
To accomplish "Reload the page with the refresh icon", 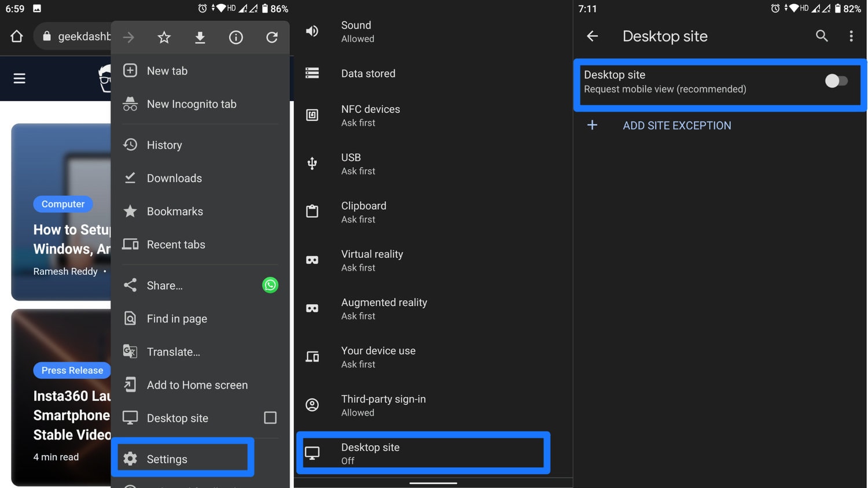I will click(x=272, y=38).
